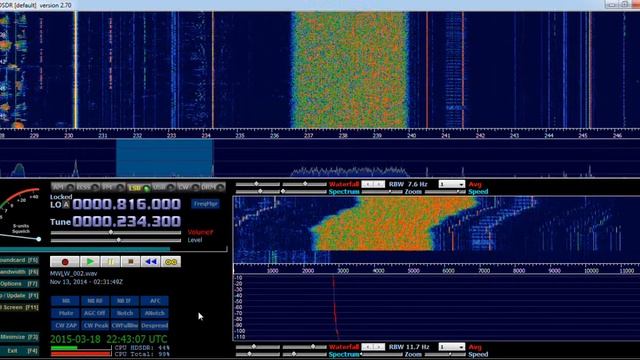Click the S-units Squelch meter handle
The height and width of the screenshot is (360, 640).
point(39,239)
